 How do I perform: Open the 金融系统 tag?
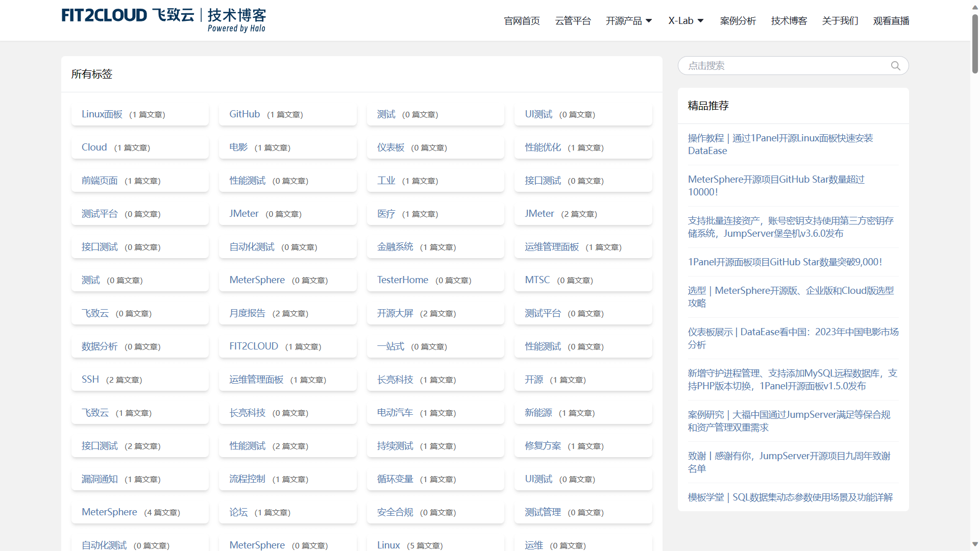click(395, 247)
